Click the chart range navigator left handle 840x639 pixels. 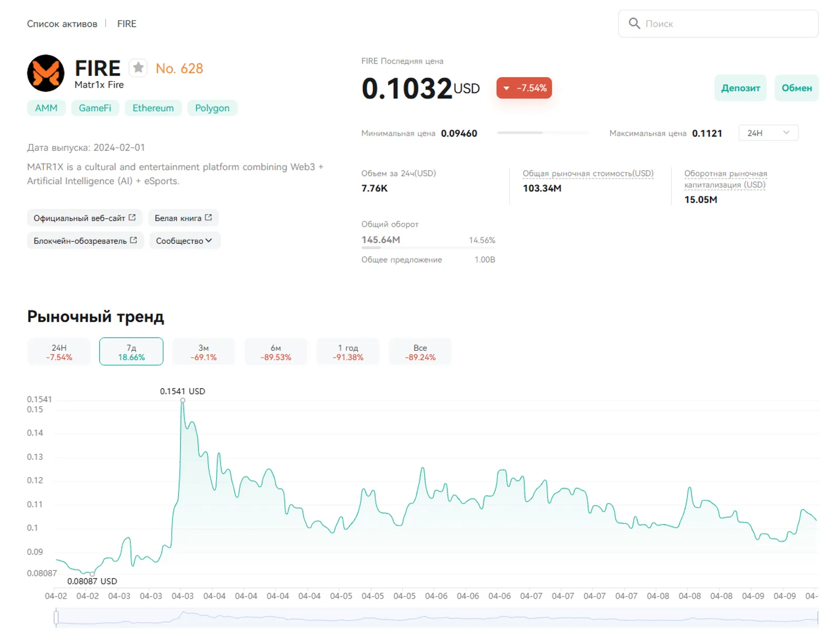click(x=56, y=617)
